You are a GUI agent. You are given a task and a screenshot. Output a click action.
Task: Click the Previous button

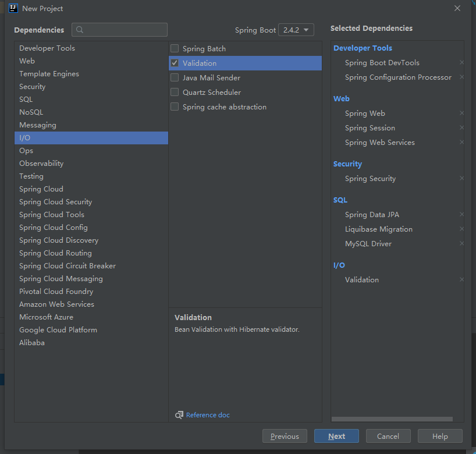285,436
